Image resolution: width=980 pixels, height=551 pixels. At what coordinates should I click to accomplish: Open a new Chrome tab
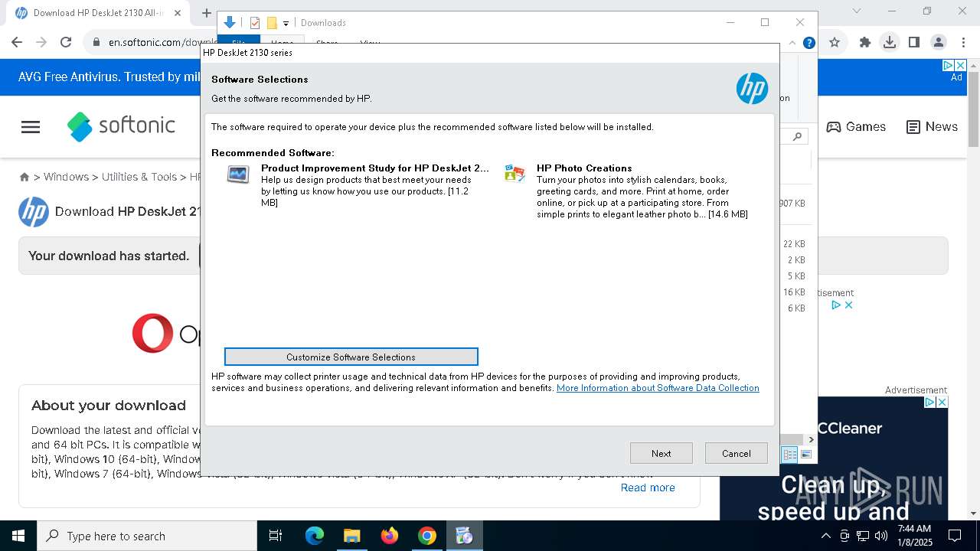[206, 12]
